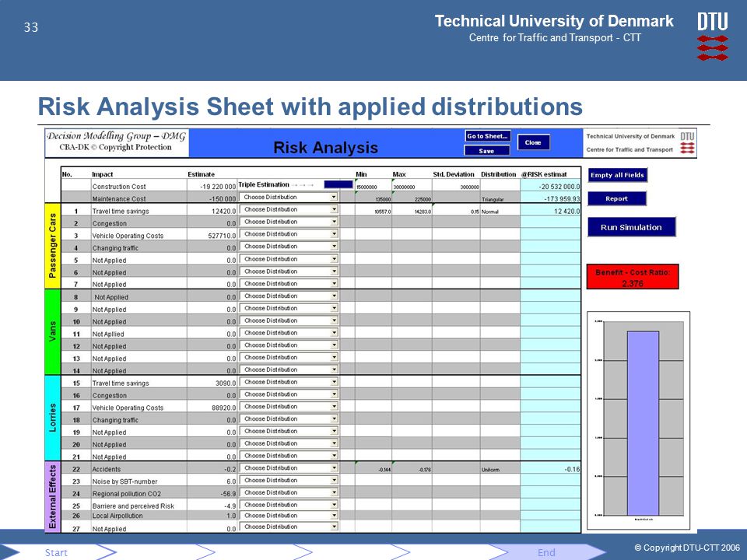Screen dimensions: 747x560
Task: Open distribution dropdown for row 17 Vehicle Operating Costs
Action: [334, 407]
